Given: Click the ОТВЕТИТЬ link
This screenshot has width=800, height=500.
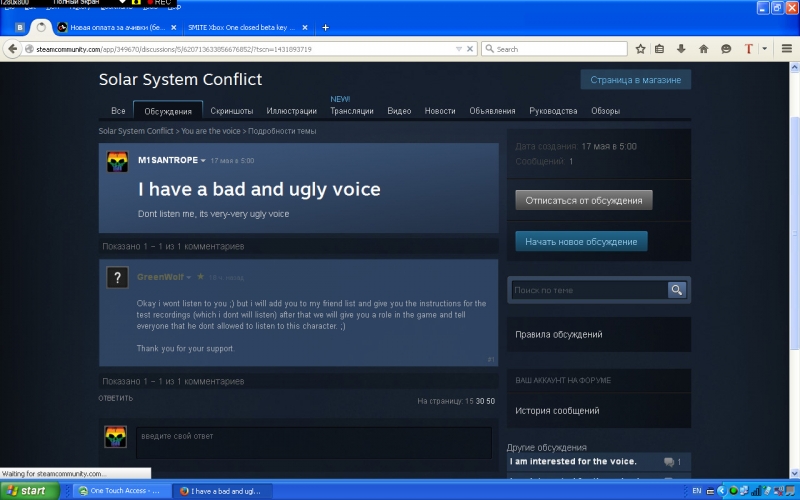Looking at the screenshot, I should (x=115, y=398).
